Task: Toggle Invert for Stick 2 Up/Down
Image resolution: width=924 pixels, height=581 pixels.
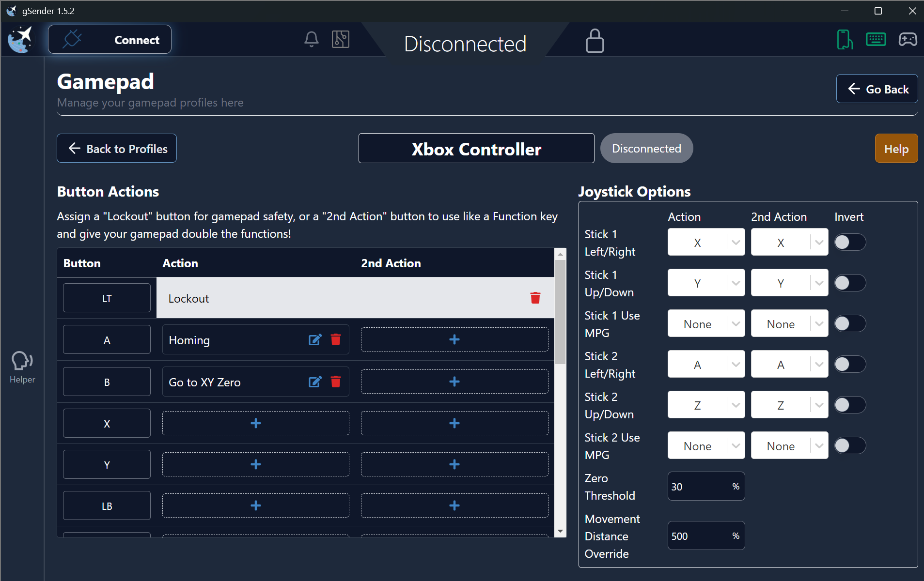Action: (x=850, y=405)
